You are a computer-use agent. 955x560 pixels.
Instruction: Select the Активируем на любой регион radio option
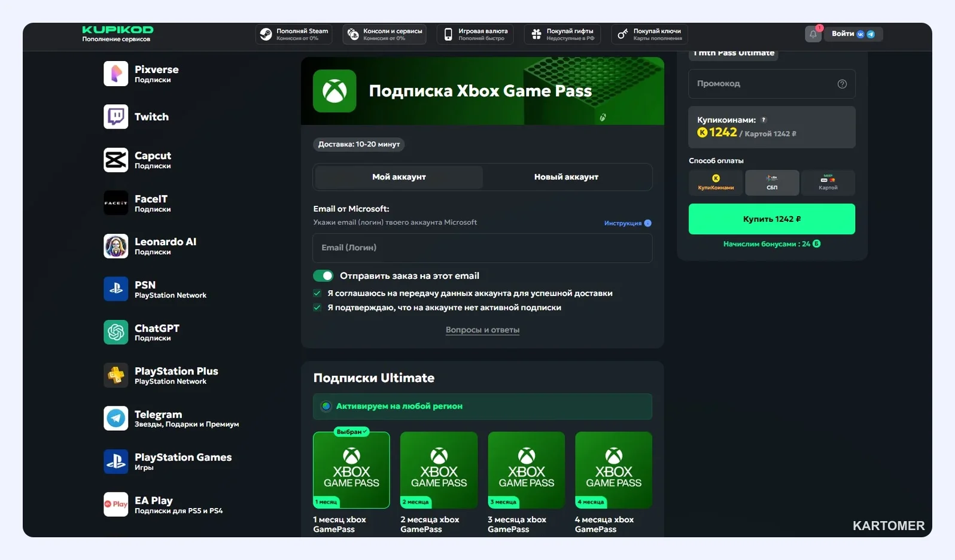click(x=326, y=406)
